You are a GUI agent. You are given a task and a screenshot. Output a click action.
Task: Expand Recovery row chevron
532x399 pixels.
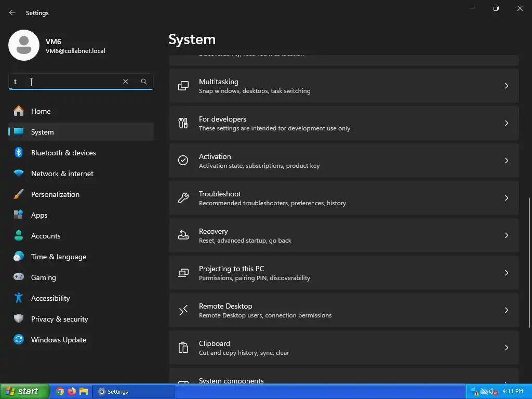tap(507, 235)
